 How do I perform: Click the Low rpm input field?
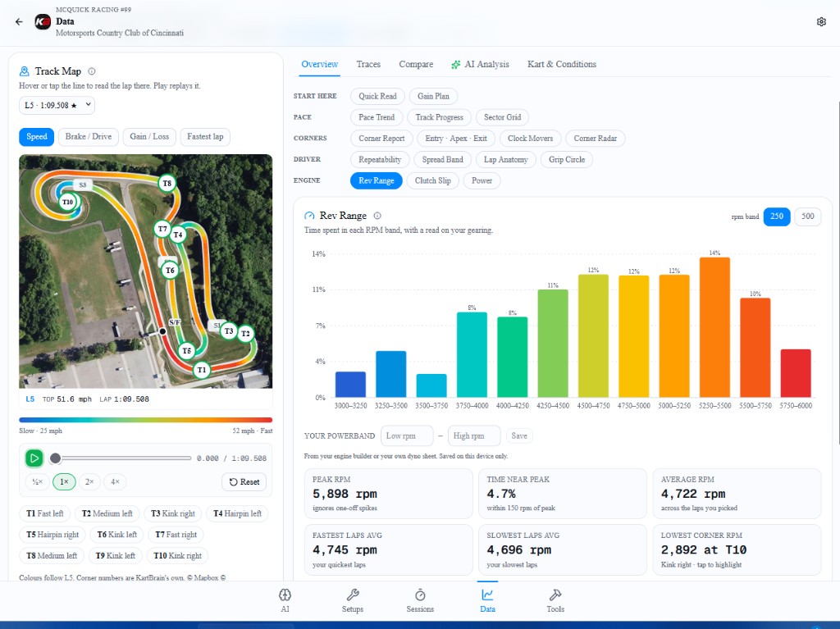click(x=407, y=436)
